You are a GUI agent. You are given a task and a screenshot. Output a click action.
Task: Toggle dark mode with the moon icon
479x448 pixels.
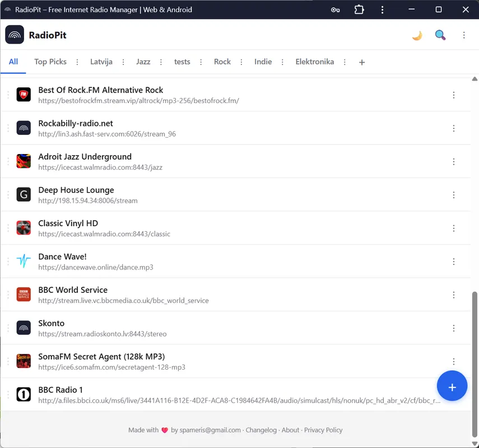click(x=417, y=35)
